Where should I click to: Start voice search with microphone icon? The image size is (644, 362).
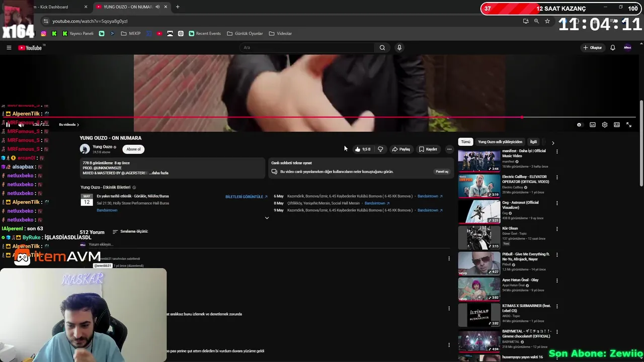pos(399,48)
